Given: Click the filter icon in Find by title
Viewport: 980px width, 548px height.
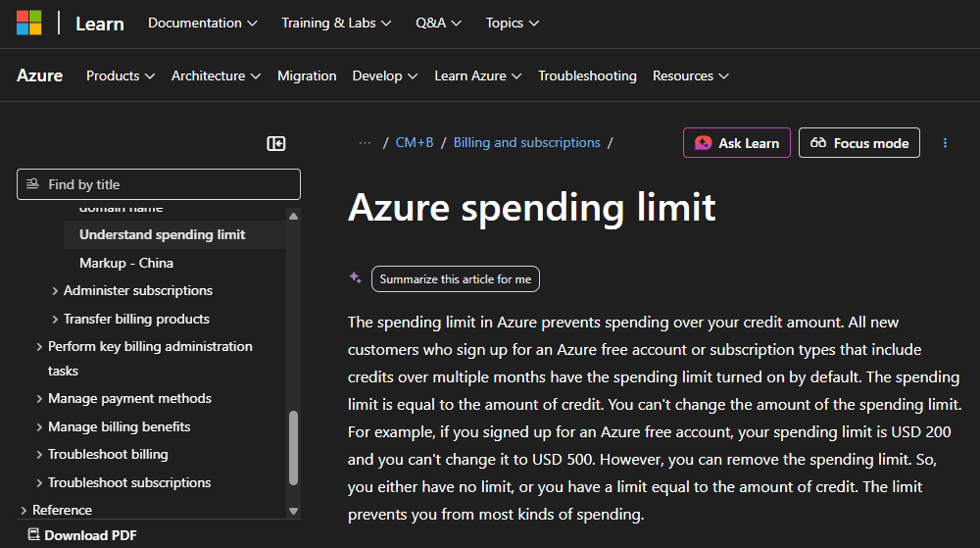Looking at the screenshot, I should 32,183.
